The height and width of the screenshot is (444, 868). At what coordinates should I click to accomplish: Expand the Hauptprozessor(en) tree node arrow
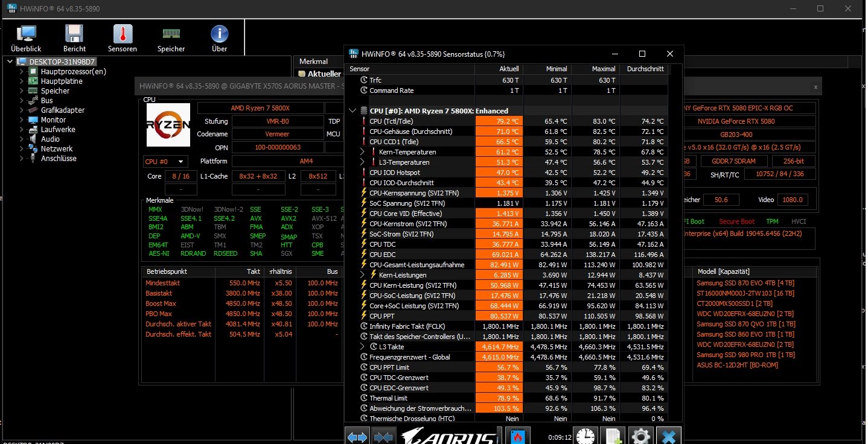(x=22, y=71)
